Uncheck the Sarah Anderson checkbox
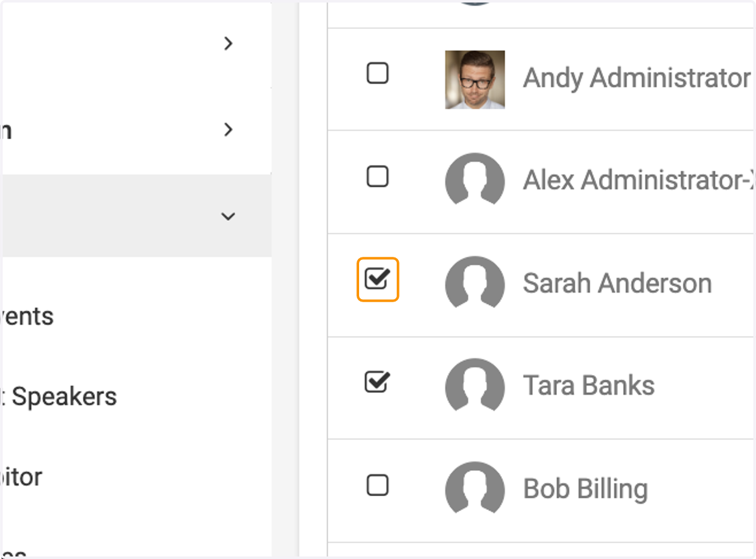 pos(377,279)
